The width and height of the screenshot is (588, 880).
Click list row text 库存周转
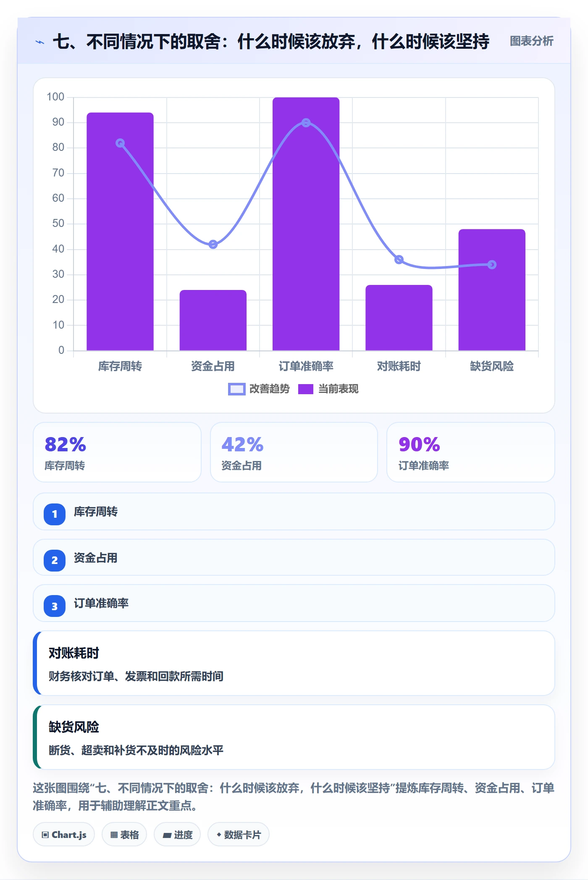click(x=96, y=512)
